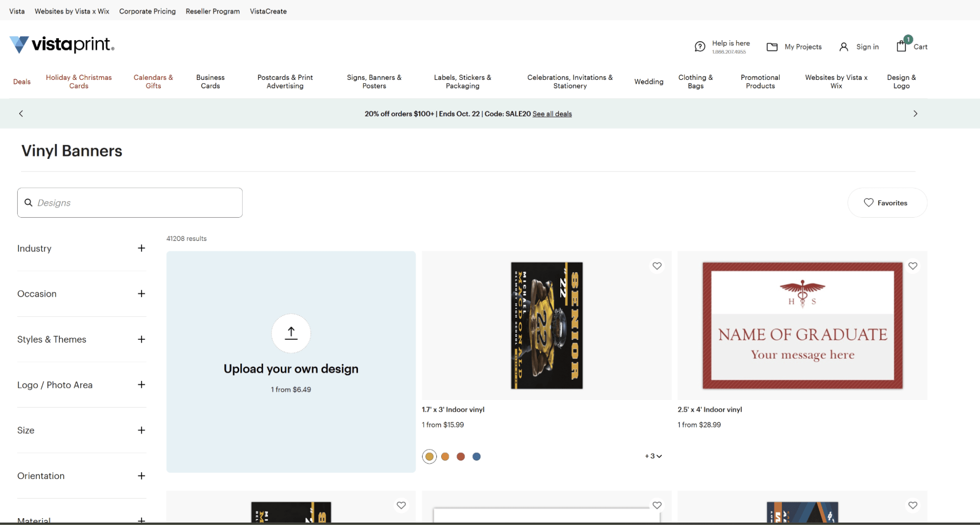Click the Sign in person icon
The width and height of the screenshot is (980, 525).
843,47
